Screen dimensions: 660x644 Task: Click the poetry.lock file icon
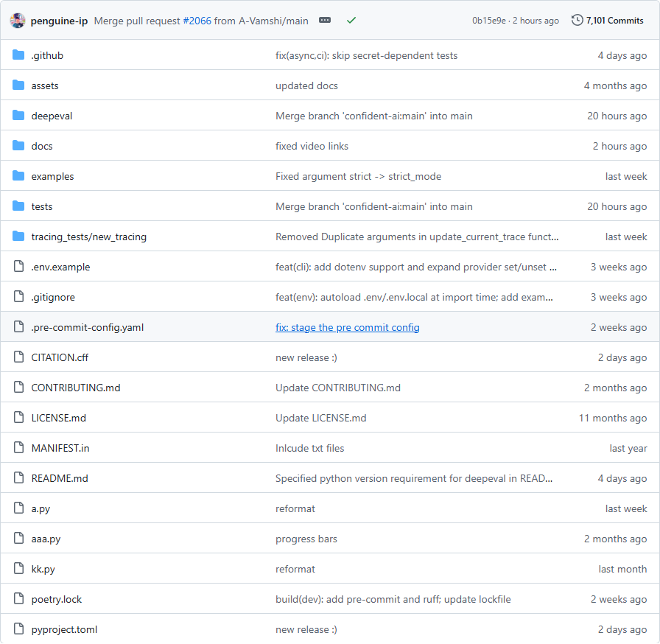[x=18, y=599]
